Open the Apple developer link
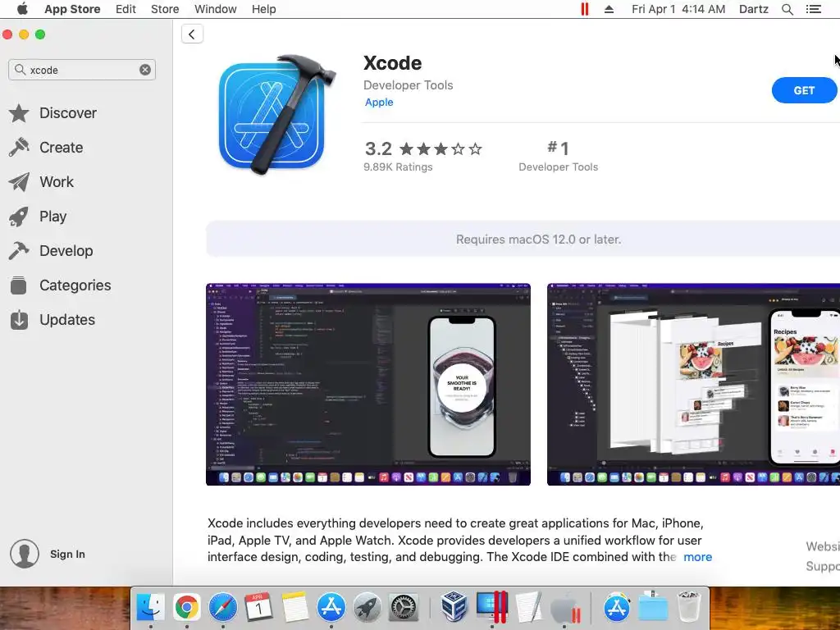Image resolution: width=840 pixels, height=630 pixels. [x=379, y=103]
